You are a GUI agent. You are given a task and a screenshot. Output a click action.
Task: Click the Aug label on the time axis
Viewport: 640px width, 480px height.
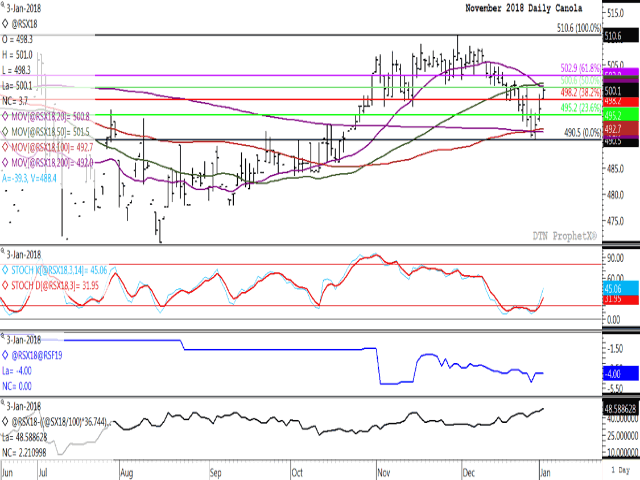(x=127, y=472)
